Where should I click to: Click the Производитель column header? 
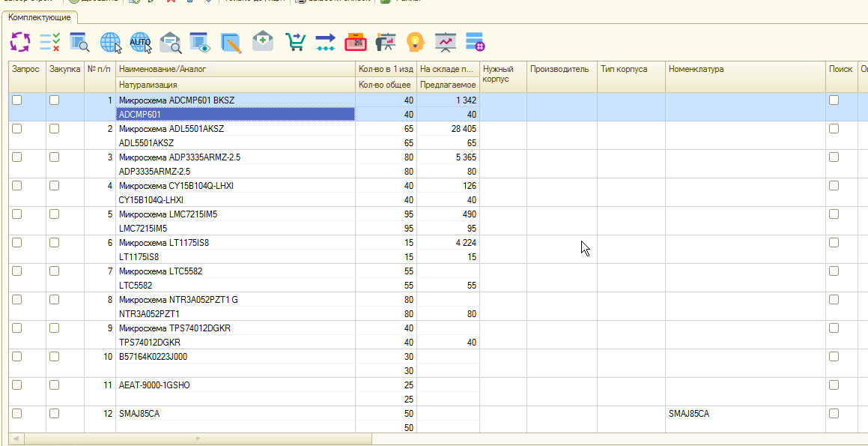(561, 70)
